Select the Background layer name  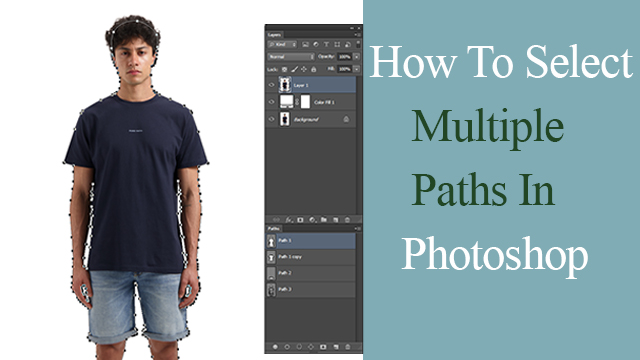tap(306, 119)
